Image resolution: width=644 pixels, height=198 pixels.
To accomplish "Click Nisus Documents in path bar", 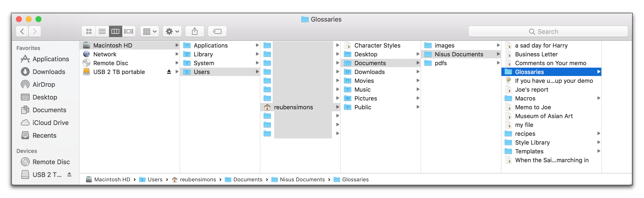I will (x=302, y=180).
